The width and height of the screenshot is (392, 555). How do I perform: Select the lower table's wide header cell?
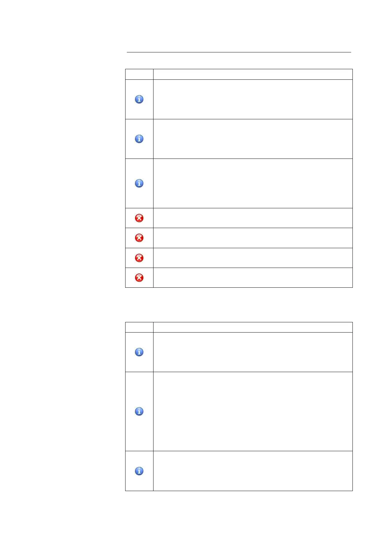click(253, 327)
